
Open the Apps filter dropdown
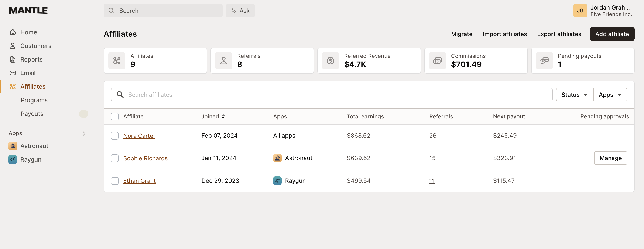click(x=610, y=94)
